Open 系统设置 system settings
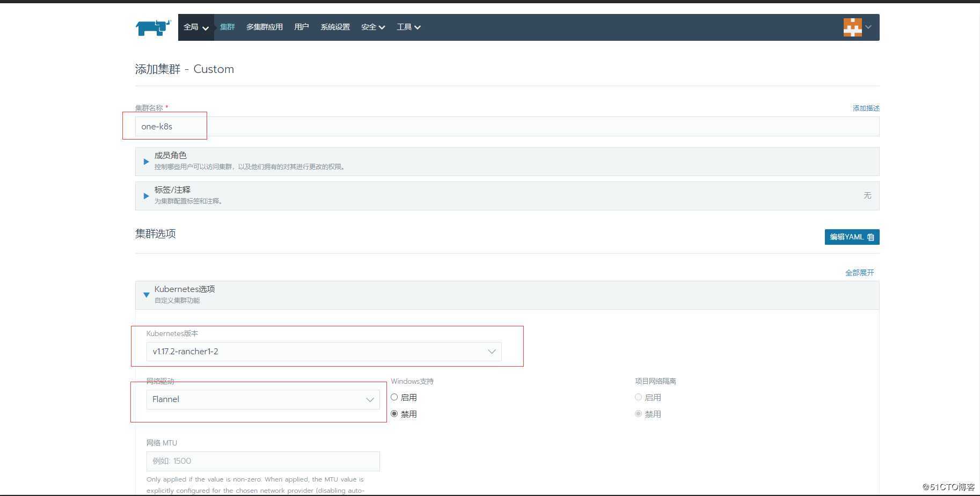 click(335, 27)
